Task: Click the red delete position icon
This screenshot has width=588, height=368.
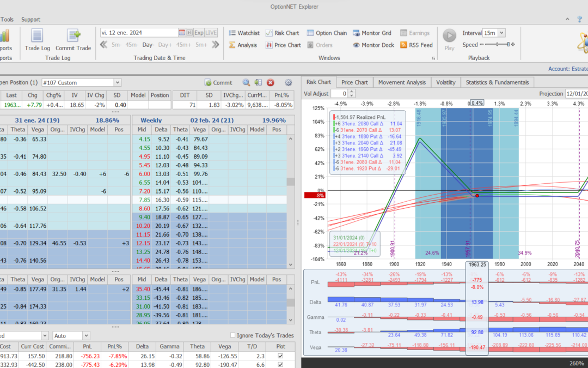Action: point(271,83)
